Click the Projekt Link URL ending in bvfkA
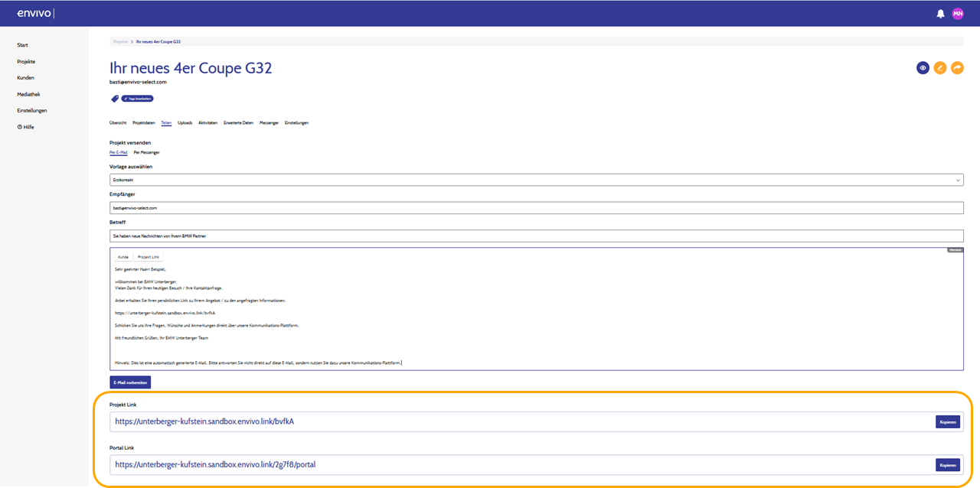This screenshot has height=488, width=980. point(205,421)
